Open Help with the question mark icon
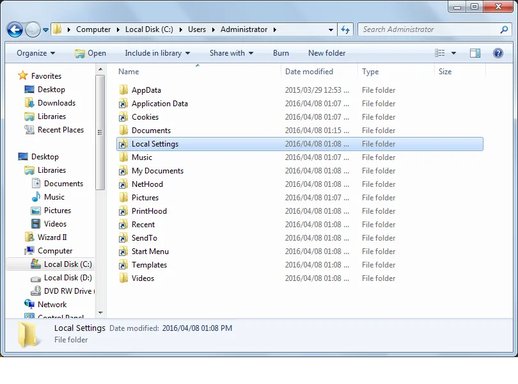This screenshot has width=518, height=384. pyautogui.click(x=498, y=53)
